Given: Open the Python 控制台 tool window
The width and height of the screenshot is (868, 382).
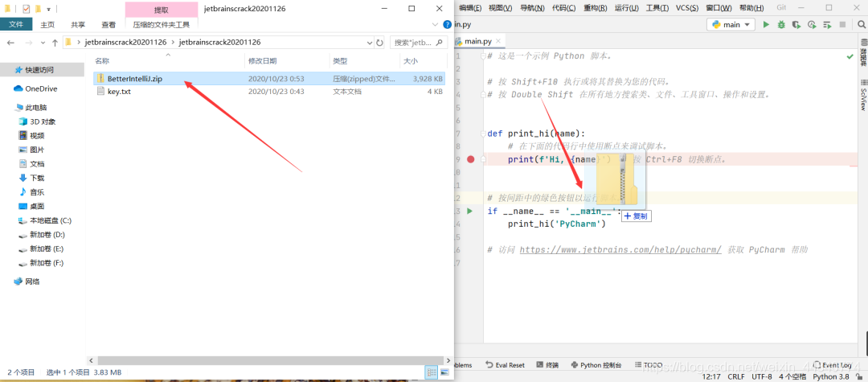Looking at the screenshot, I should pos(596,365).
